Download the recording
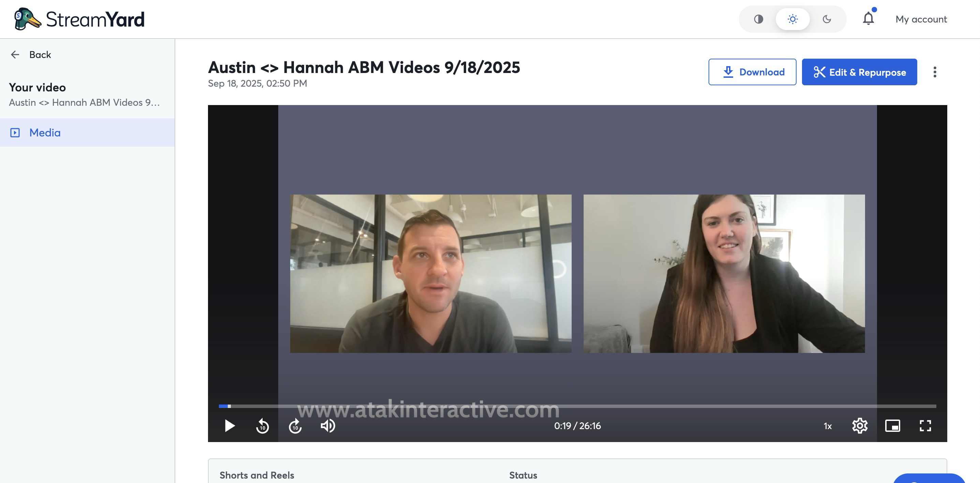The height and width of the screenshot is (483, 980). point(752,72)
